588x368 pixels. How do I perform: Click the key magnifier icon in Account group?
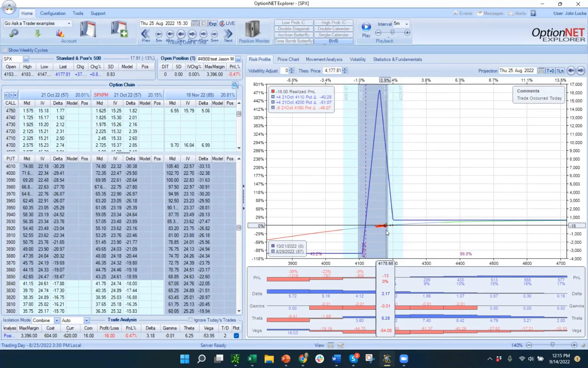click(14, 33)
